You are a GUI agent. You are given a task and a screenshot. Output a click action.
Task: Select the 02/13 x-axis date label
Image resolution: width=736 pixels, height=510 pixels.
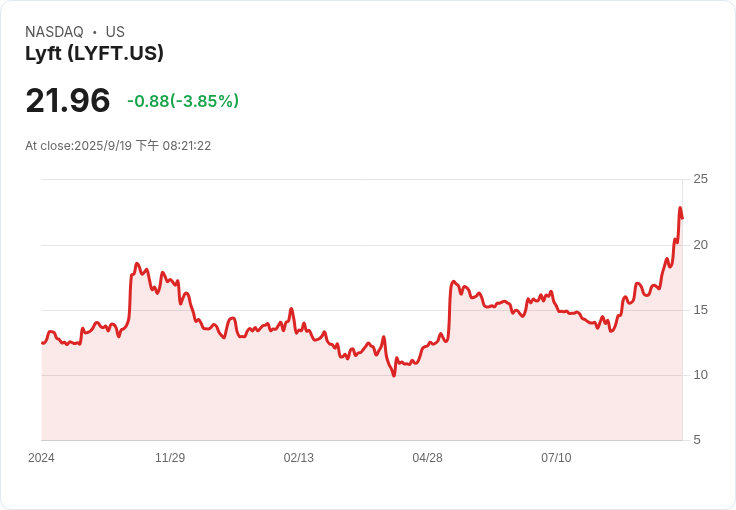click(x=299, y=458)
